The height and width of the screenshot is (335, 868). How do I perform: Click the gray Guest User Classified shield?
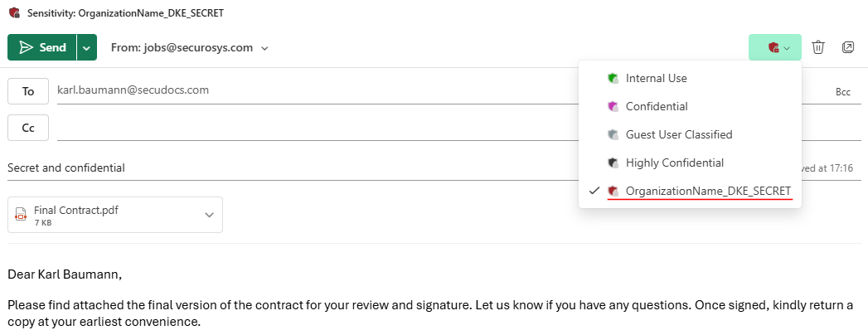pos(613,134)
